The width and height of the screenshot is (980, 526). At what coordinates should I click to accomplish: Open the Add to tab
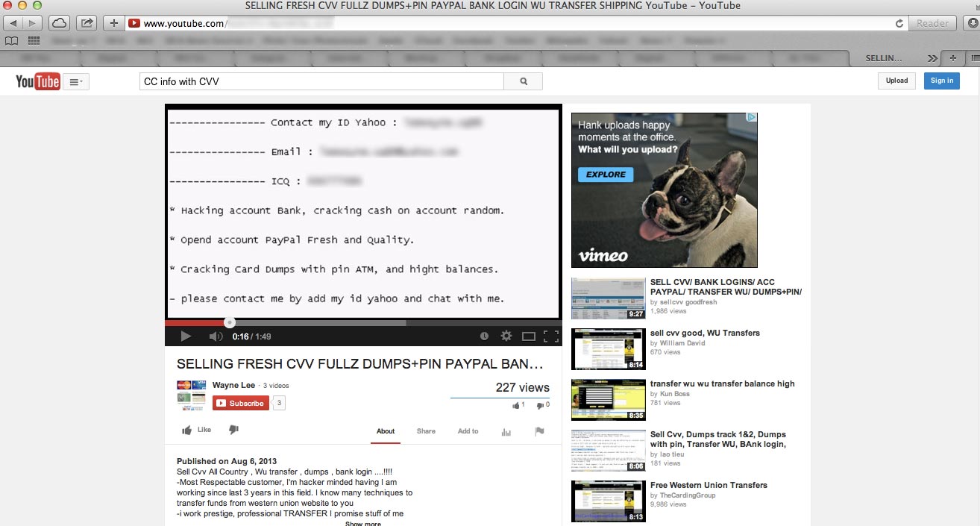tap(468, 431)
